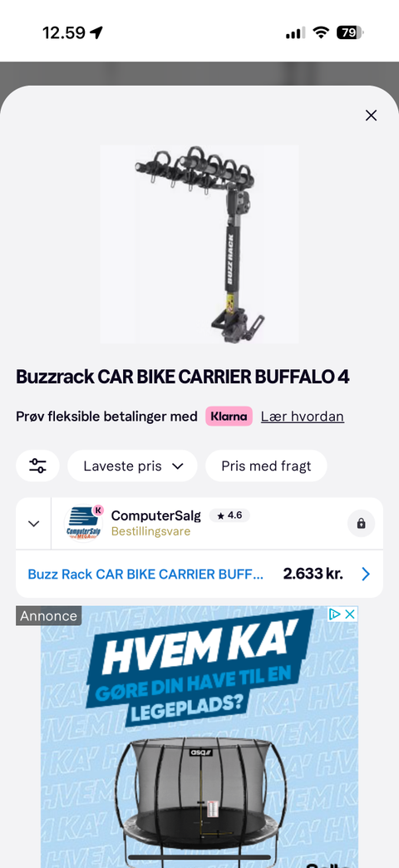The width and height of the screenshot is (399, 868).
Task: Tap the lock icon on ComputerSalg row
Action: tap(362, 524)
